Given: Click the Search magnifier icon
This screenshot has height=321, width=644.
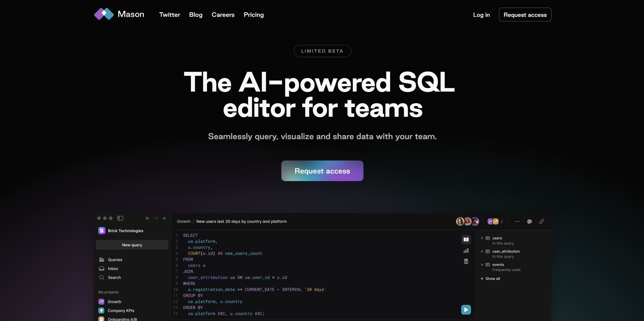Looking at the screenshot, I should (101, 278).
